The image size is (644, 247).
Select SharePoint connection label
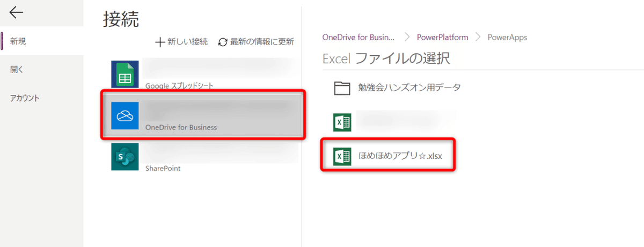(x=163, y=168)
